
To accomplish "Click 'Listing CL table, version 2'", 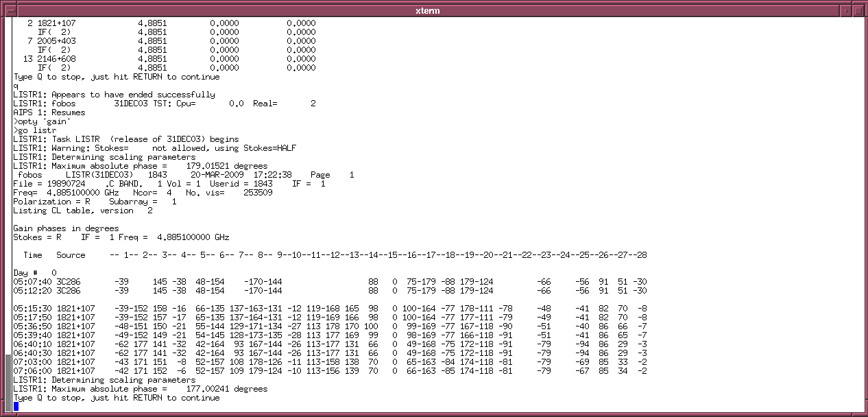I will (x=83, y=211).
